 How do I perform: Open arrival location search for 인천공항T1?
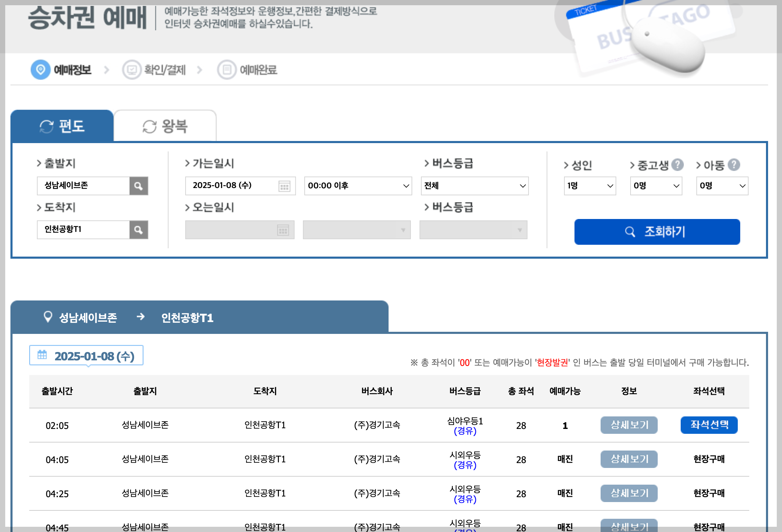coord(139,230)
